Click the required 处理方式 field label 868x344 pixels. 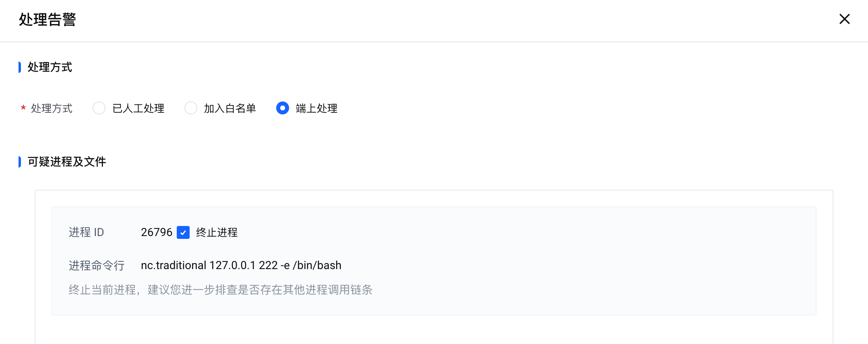point(52,108)
